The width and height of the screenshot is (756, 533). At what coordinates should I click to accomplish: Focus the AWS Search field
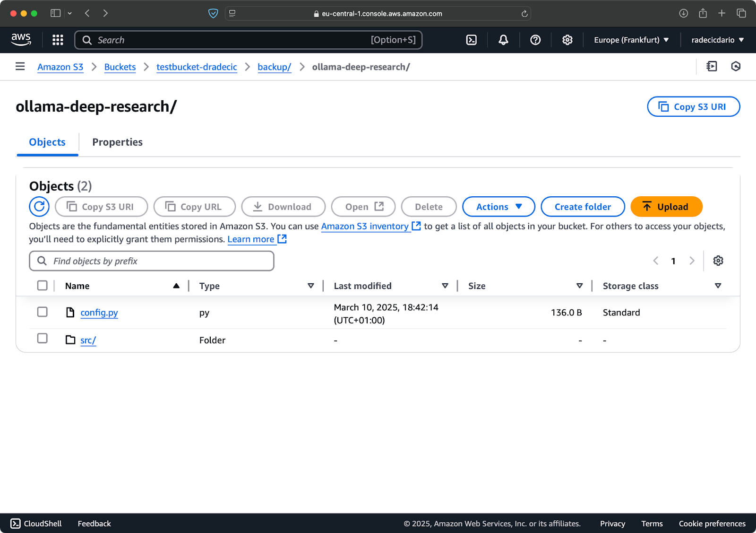click(x=248, y=40)
